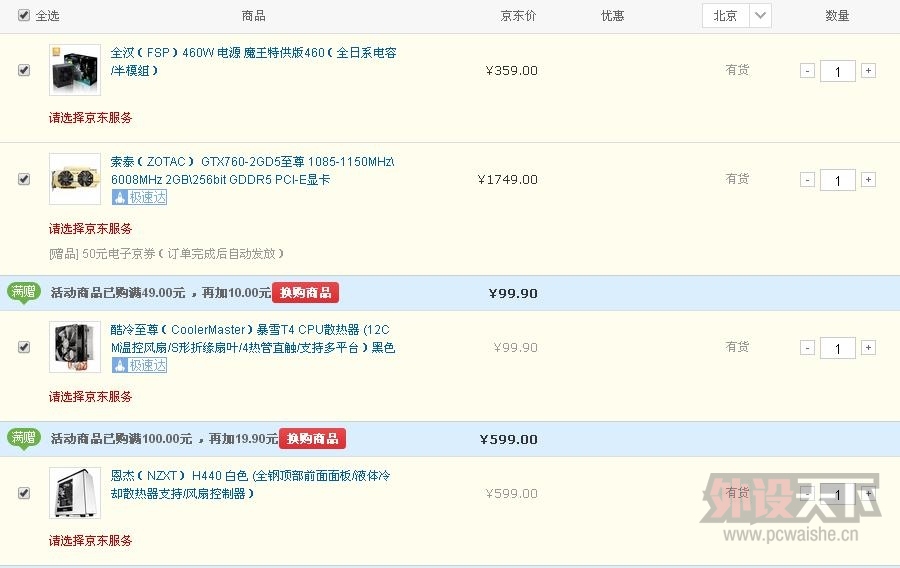Increase quantity of FSP power supply
The width and height of the screenshot is (900, 568).
pos(868,71)
